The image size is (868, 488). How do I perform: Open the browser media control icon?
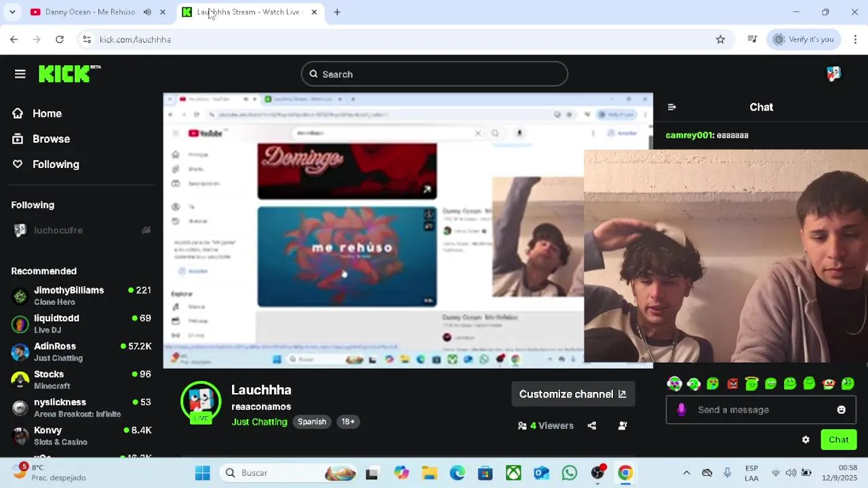click(x=752, y=39)
